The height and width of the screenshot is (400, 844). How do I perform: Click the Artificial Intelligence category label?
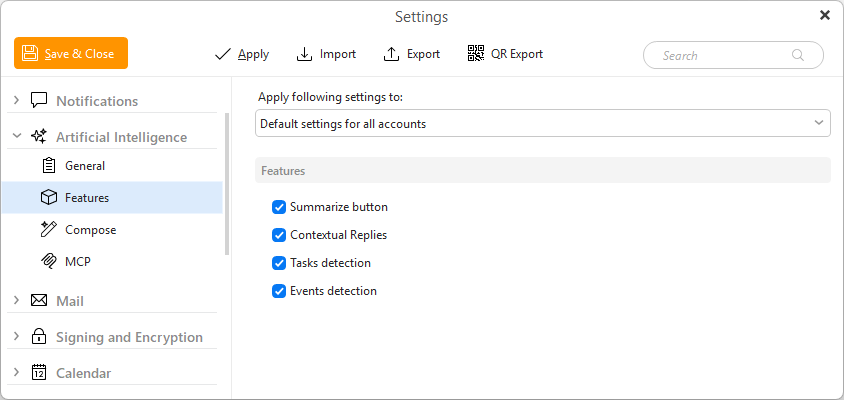(x=122, y=137)
